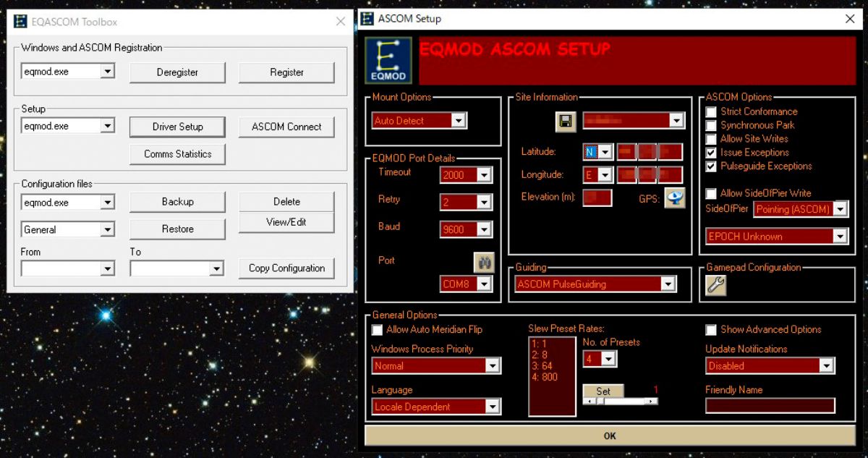Check Show Advanced Options

(710, 329)
